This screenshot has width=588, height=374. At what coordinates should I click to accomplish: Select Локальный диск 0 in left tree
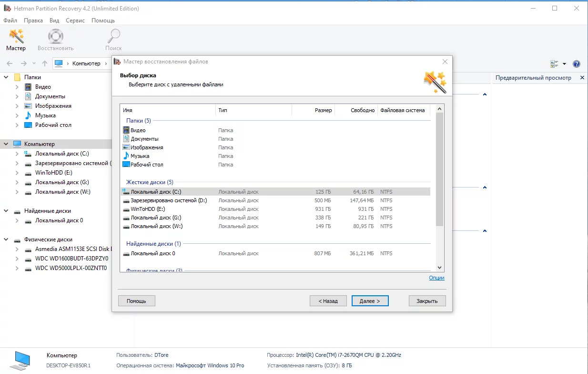[59, 220]
